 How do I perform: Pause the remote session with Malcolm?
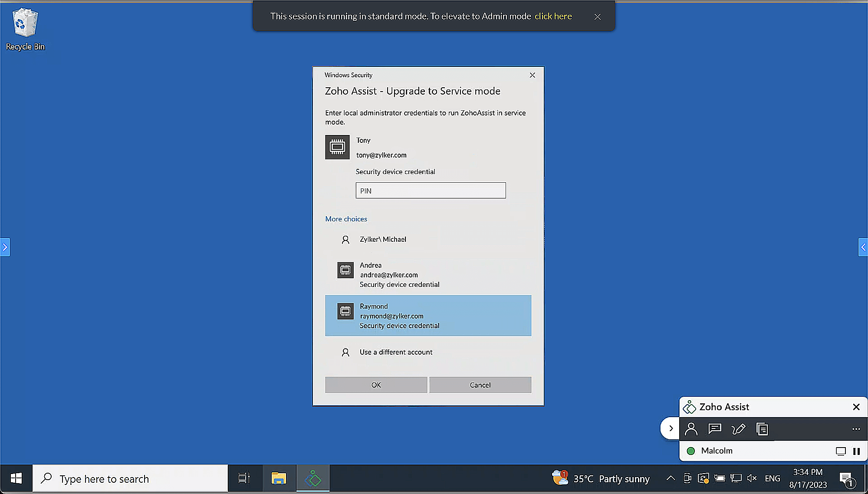tap(857, 451)
